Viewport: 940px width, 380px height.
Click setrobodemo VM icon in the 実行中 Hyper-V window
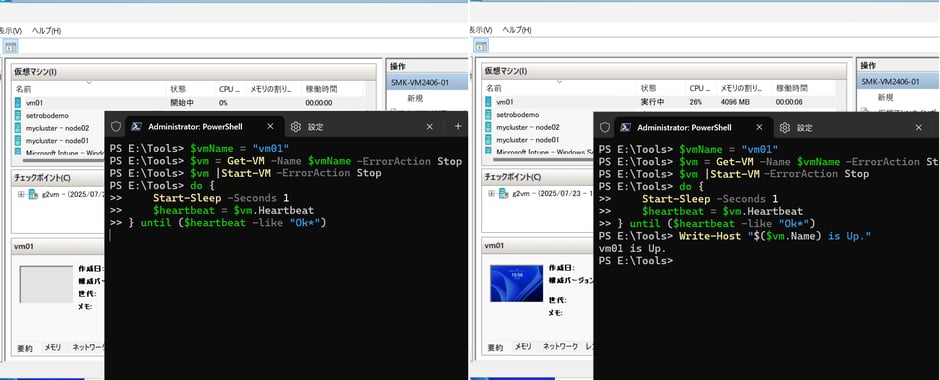tap(489, 114)
